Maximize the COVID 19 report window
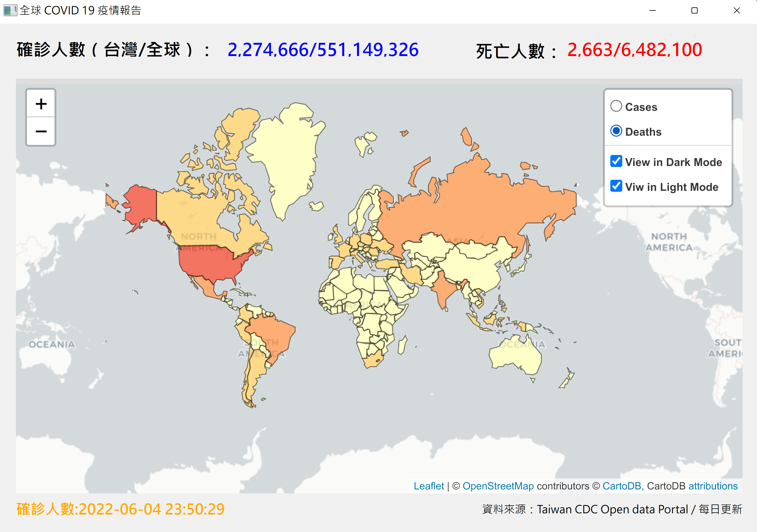Viewport: 757px width, 532px height. pos(694,10)
